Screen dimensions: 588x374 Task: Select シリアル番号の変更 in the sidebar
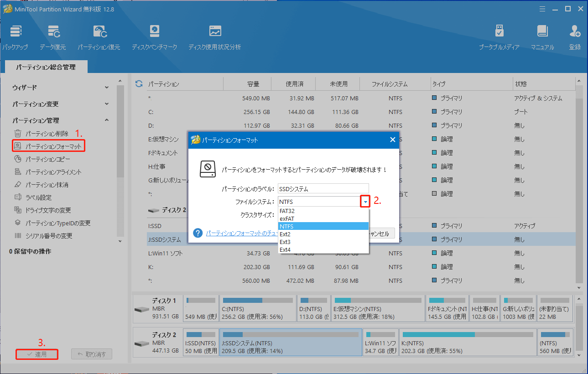pos(43,236)
